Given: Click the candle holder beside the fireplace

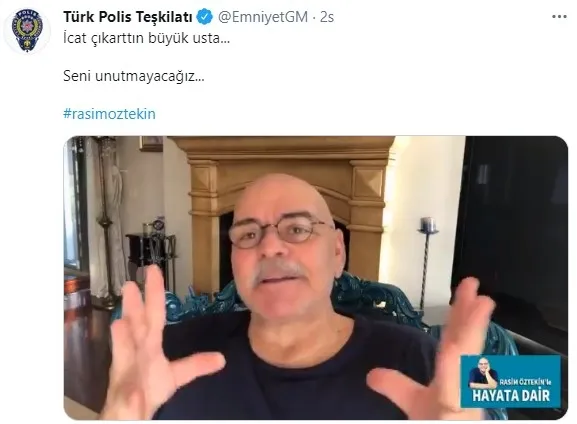Looking at the screenshot, I should [x=427, y=261].
